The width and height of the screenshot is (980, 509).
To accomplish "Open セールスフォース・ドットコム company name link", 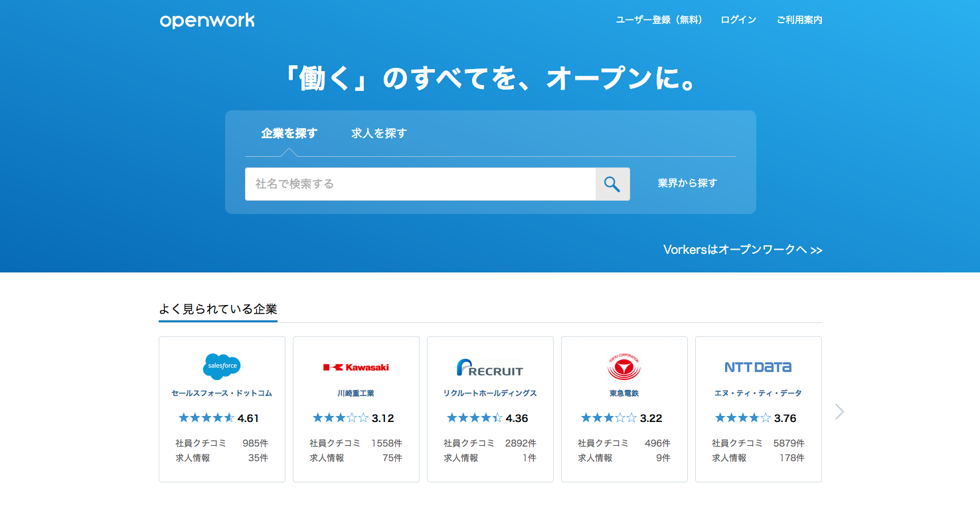I will point(222,393).
